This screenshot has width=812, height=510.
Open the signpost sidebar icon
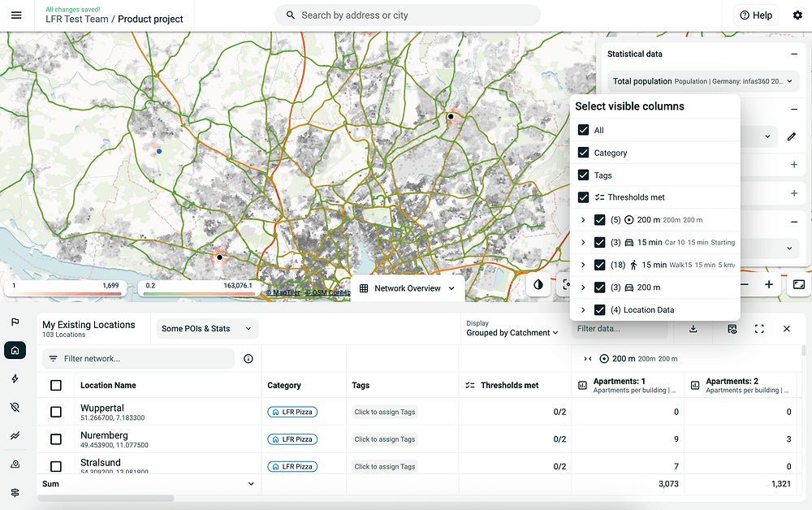15,493
